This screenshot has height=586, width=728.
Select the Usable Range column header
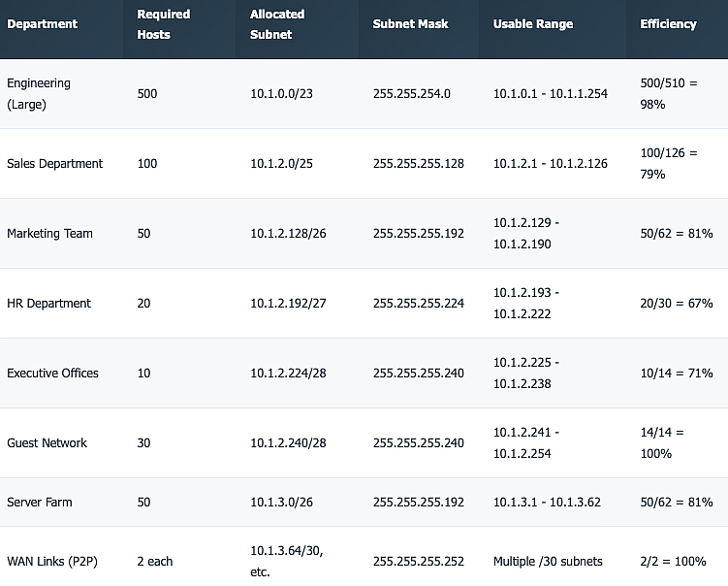(532, 24)
